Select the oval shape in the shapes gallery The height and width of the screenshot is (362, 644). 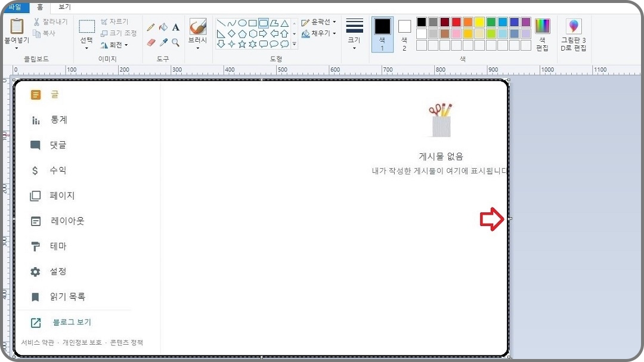(x=242, y=22)
